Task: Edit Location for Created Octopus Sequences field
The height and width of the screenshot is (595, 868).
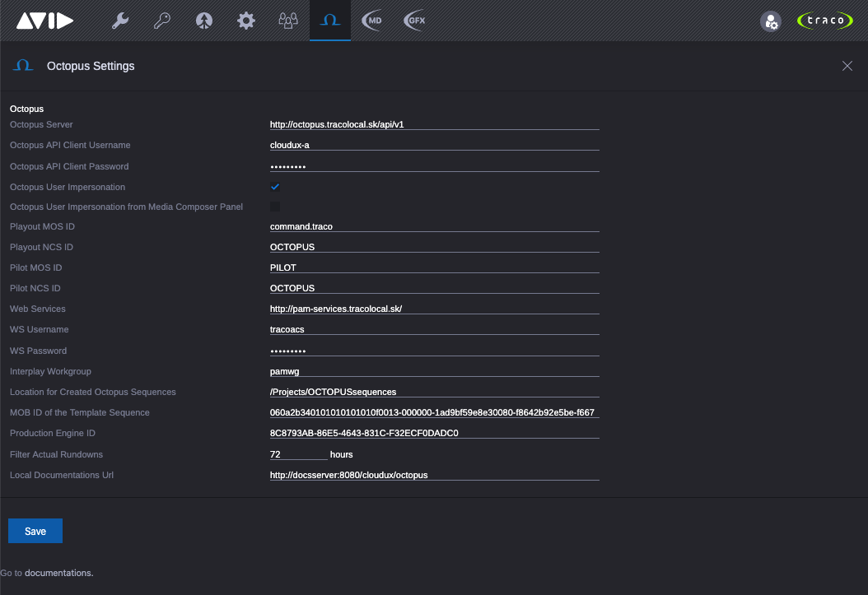Action: [x=435, y=392]
